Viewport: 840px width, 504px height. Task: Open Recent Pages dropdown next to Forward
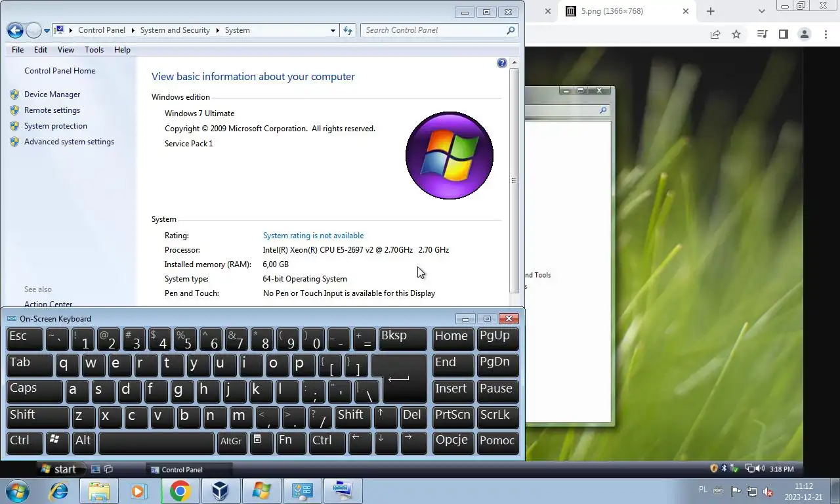tap(47, 31)
